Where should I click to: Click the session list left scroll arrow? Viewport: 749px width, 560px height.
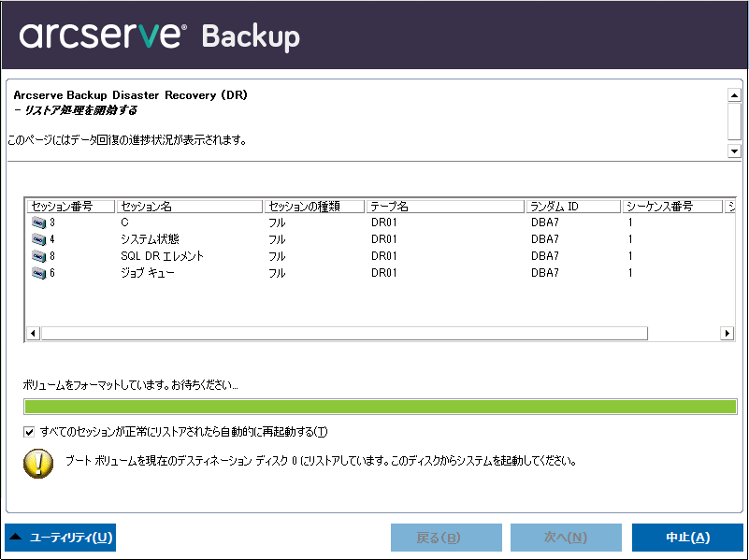point(33,333)
